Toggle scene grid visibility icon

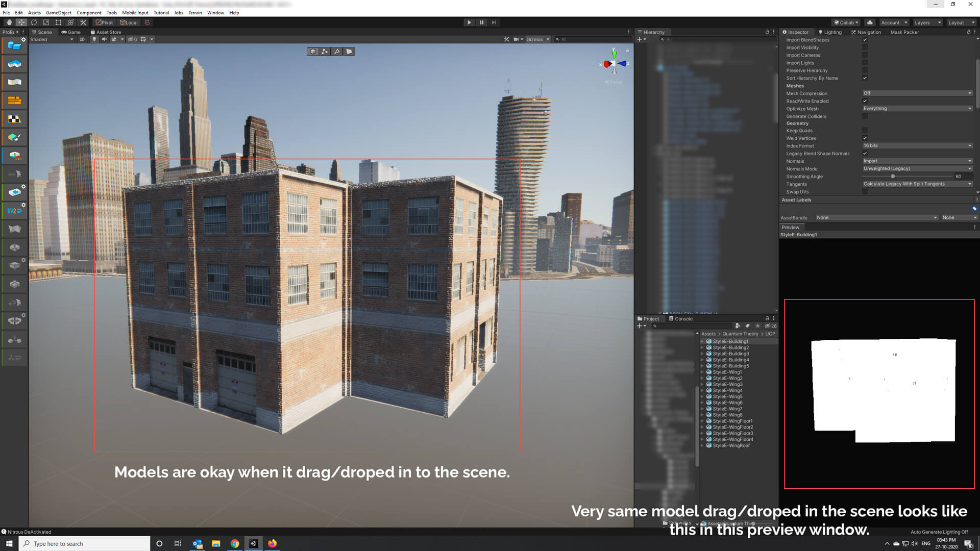143,39
